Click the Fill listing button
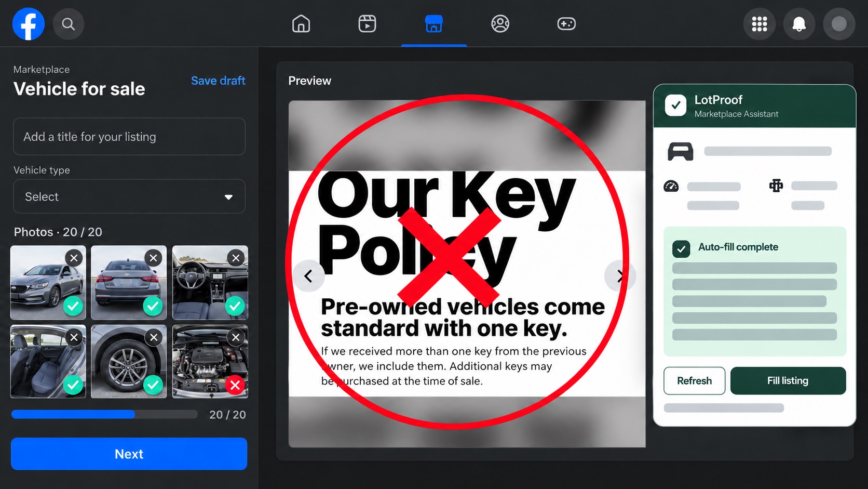Image resolution: width=868 pixels, height=489 pixels. tap(788, 381)
